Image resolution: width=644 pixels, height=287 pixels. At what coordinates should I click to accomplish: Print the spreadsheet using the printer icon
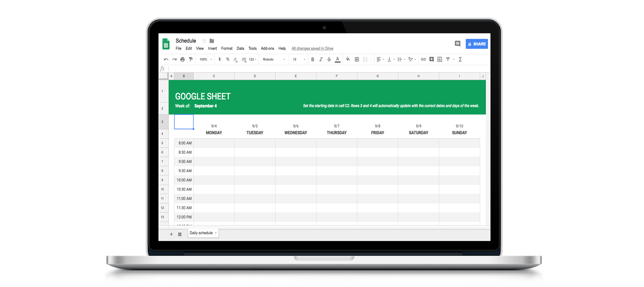click(x=183, y=59)
